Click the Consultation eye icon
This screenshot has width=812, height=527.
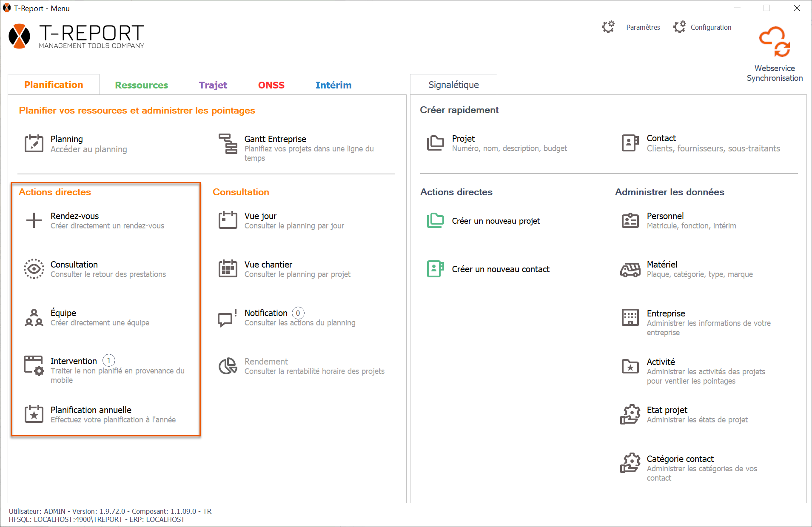(34, 269)
